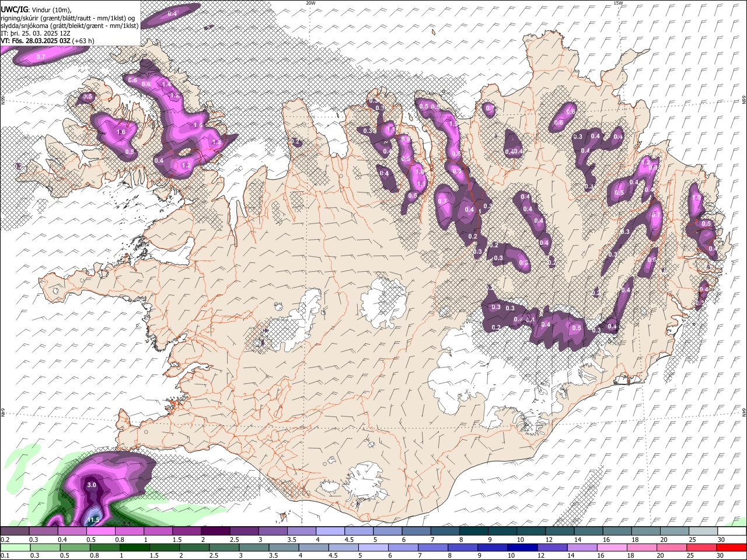Click the 15W longitude label
747x560 pixels.
[x=618, y=3]
